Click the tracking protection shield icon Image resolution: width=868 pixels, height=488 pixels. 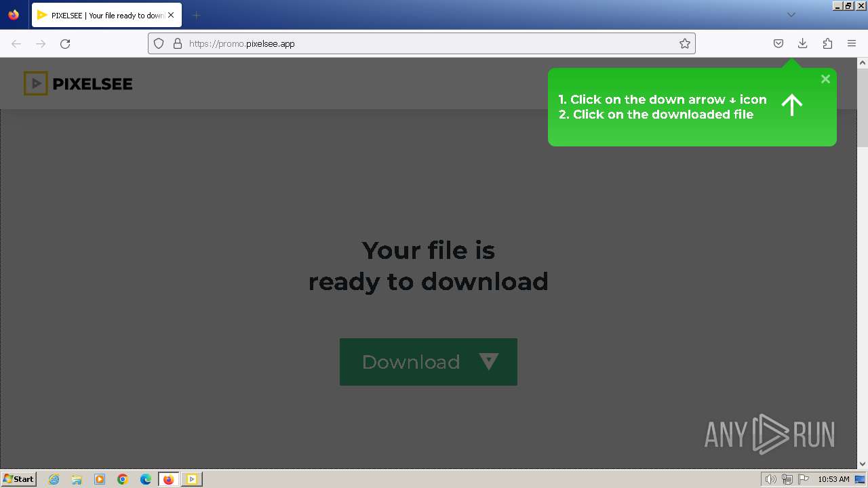click(159, 43)
